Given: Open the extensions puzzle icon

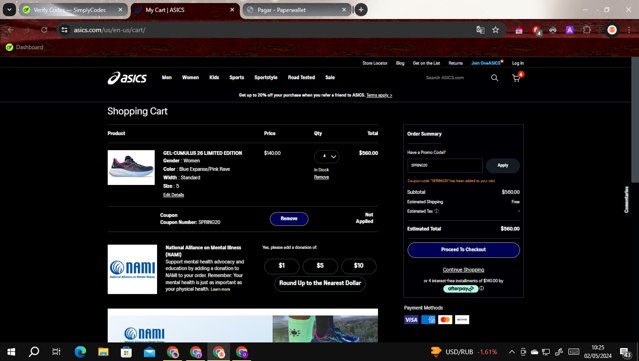Looking at the screenshot, I should 587,30.
